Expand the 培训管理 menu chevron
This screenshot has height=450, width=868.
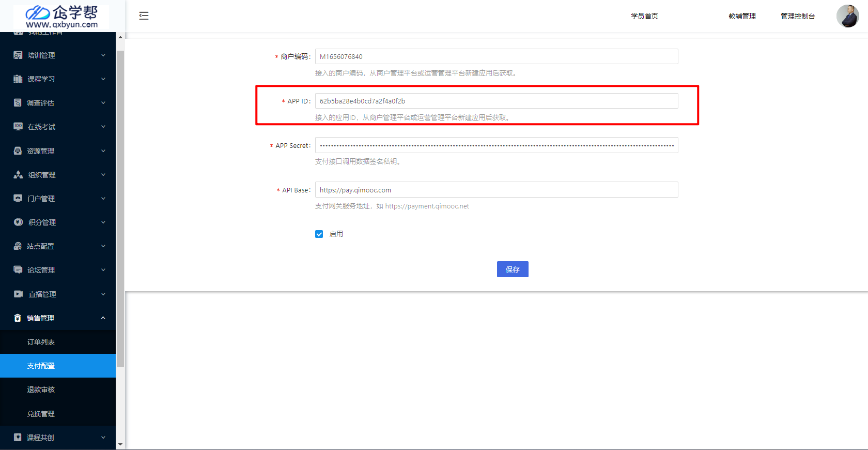103,55
